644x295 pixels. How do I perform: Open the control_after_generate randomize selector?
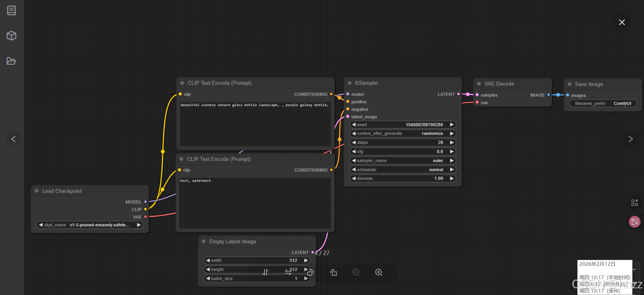coord(403,134)
